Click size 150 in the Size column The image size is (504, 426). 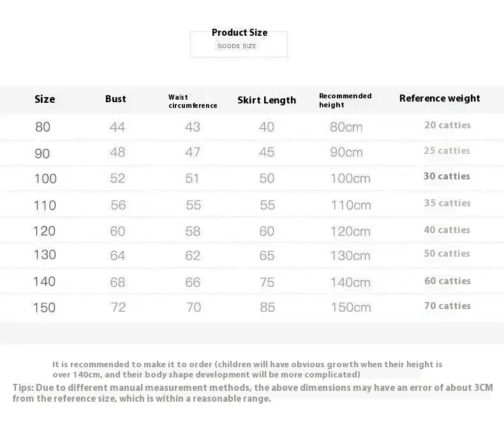click(x=44, y=308)
